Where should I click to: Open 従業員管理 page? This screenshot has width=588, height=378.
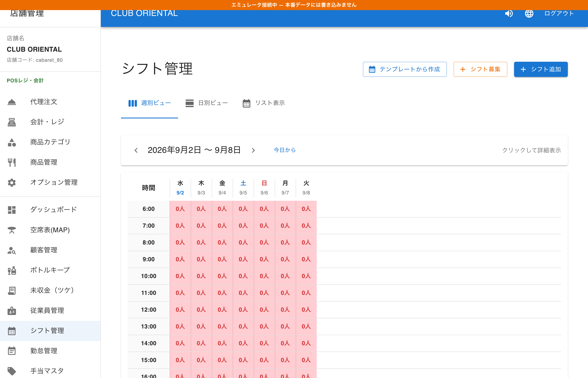50,311
